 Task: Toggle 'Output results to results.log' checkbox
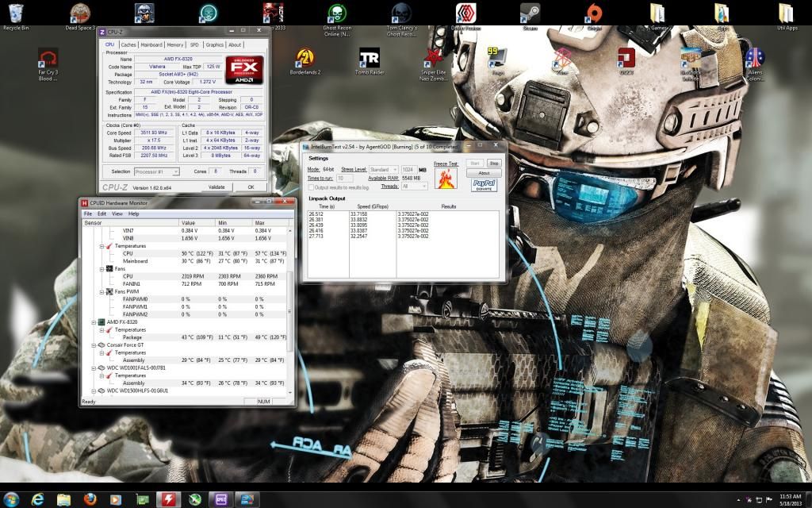pyautogui.click(x=311, y=187)
